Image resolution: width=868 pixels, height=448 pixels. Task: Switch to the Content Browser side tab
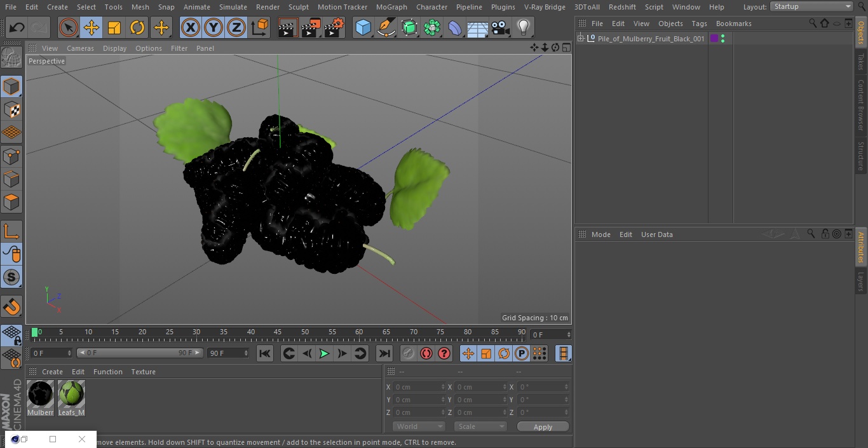point(861,104)
